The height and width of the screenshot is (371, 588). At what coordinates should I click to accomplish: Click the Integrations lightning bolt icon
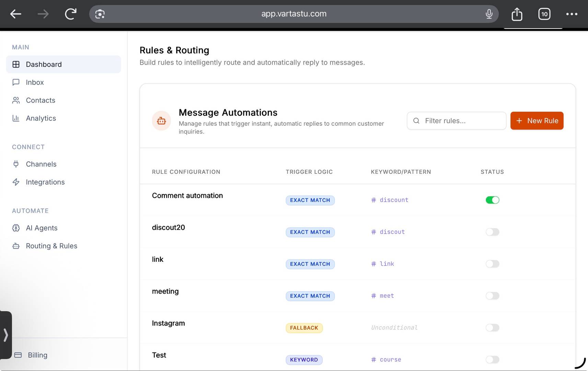[x=16, y=182]
